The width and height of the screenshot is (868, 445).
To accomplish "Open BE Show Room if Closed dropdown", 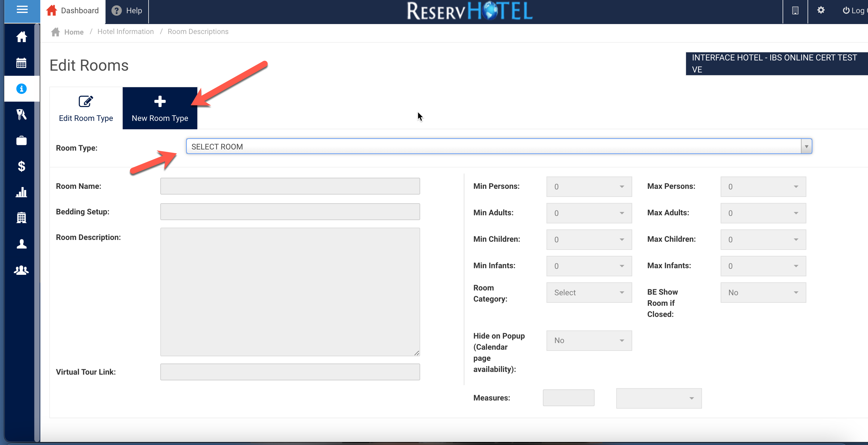I will tap(763, 292).
